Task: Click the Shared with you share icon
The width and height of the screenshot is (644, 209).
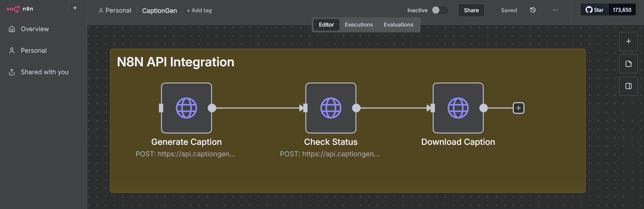Action: 12,72
